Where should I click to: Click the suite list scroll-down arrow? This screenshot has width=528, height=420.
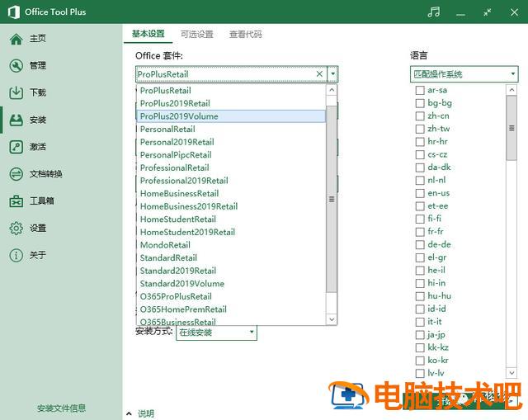click(332, 319)
